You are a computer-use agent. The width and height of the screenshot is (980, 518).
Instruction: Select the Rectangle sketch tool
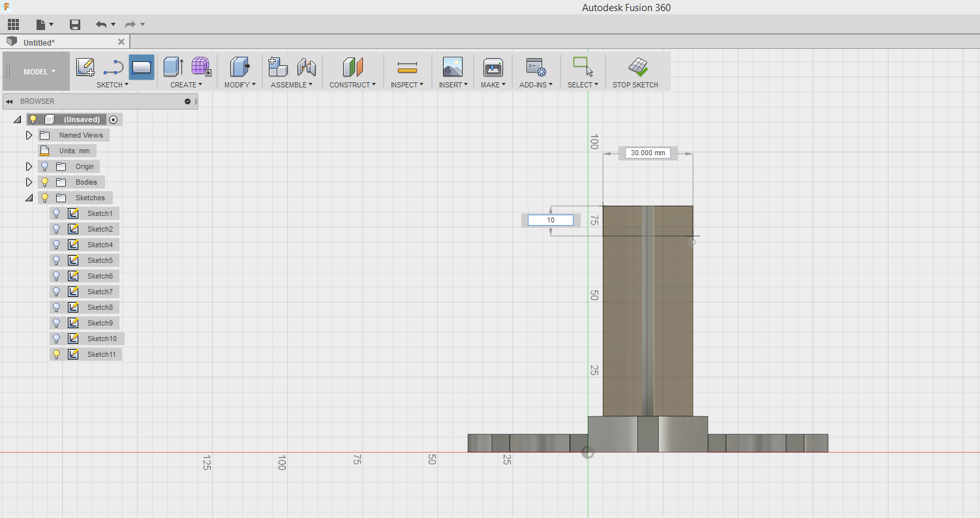pos(142,67)
